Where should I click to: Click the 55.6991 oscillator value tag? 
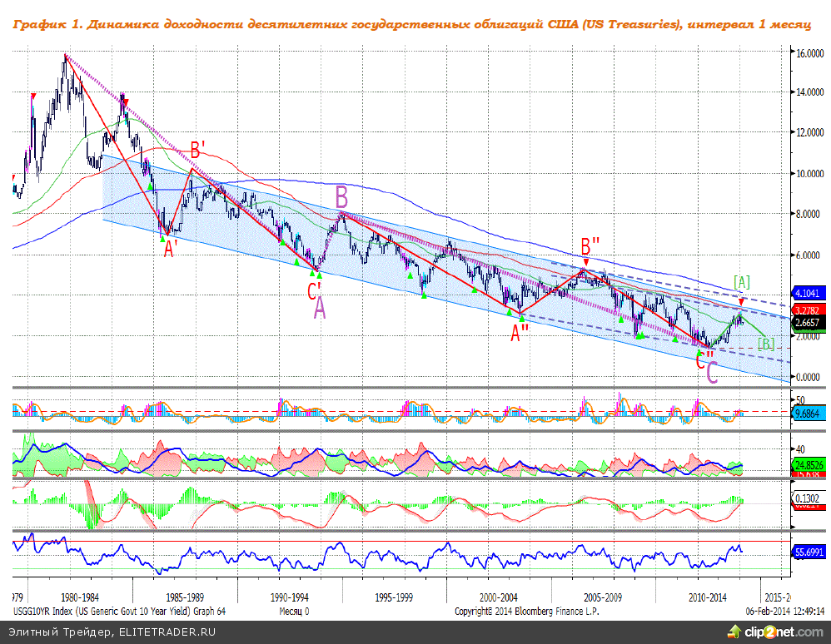pyautogui.click(x=809, y=552)
